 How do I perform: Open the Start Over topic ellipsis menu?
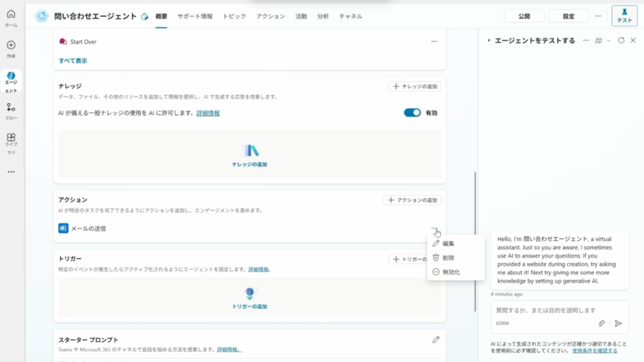434,41
